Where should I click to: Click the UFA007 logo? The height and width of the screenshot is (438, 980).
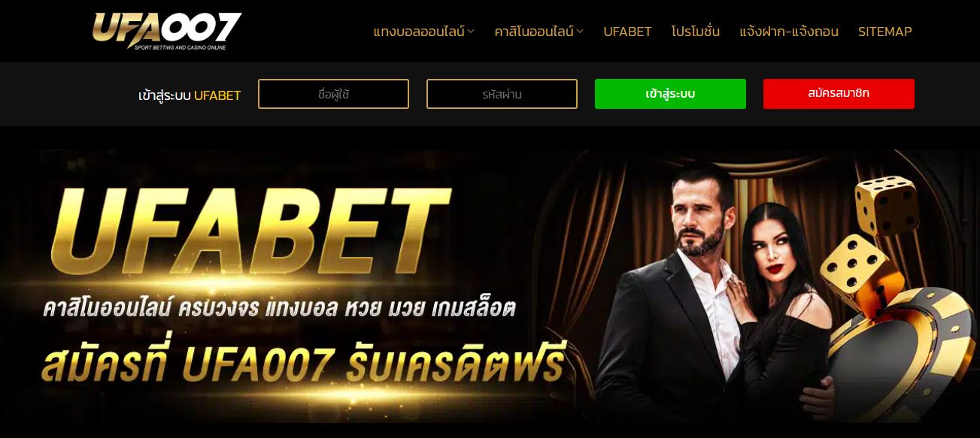pos(166,32)
